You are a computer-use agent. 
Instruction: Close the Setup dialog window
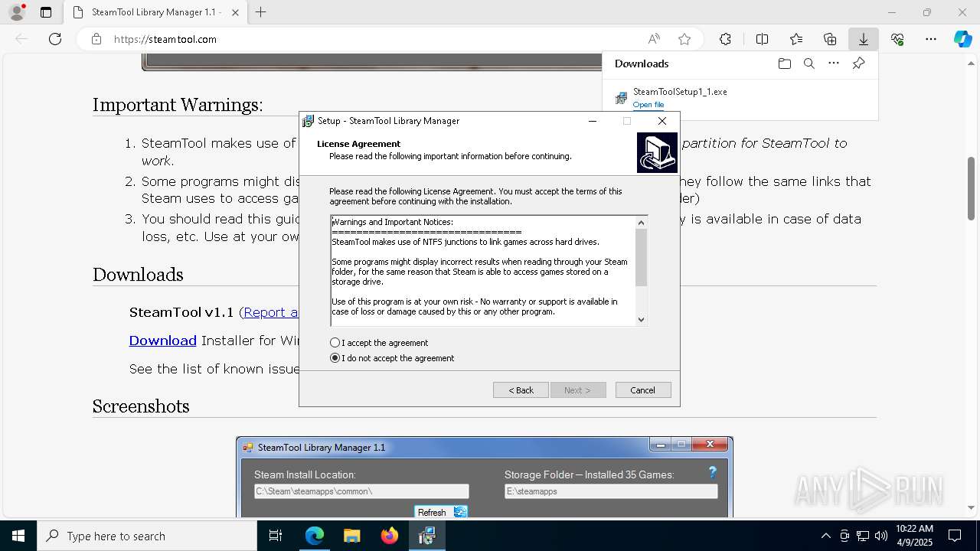coord(662,121)
